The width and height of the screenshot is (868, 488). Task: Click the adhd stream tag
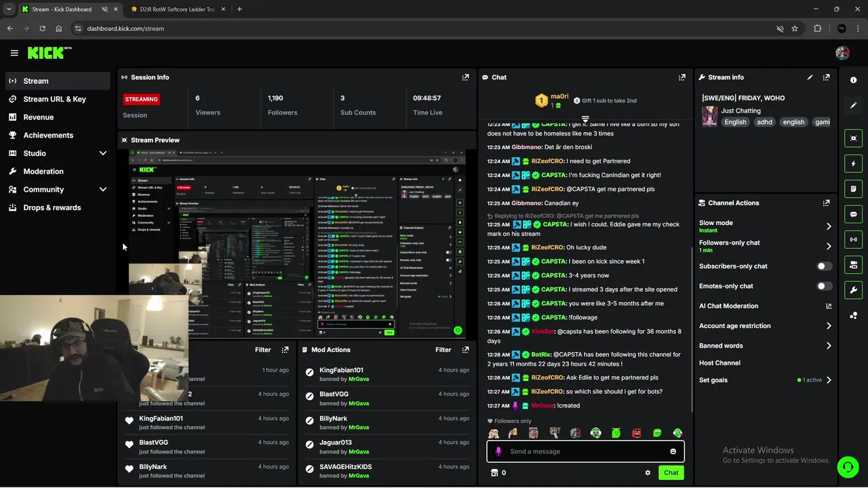click(x=764, y=122)
